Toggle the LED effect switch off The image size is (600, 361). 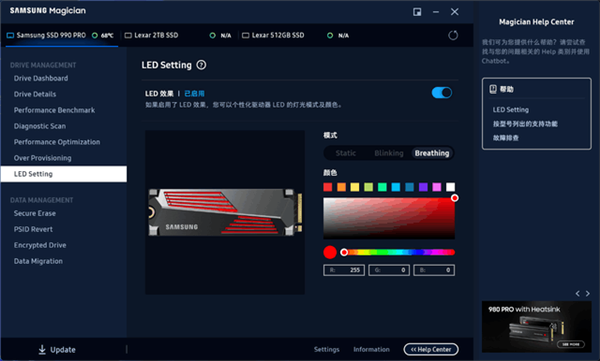pos(442,93)
